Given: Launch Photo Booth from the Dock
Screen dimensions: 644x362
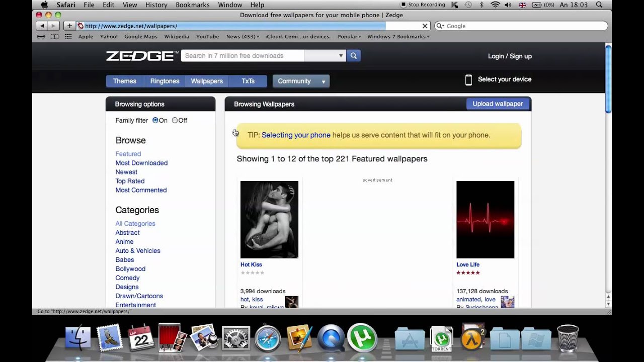Looking at the screenshot, I should point(172,337).
